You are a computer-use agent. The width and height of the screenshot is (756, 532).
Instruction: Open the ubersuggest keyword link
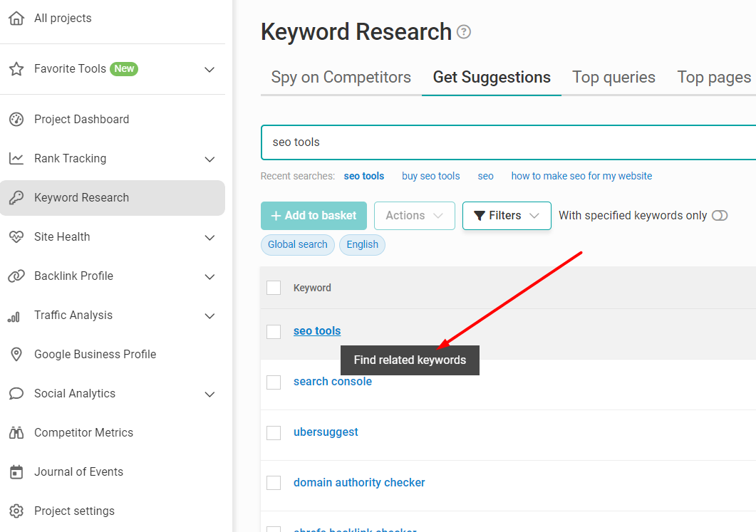click(326, 432)
